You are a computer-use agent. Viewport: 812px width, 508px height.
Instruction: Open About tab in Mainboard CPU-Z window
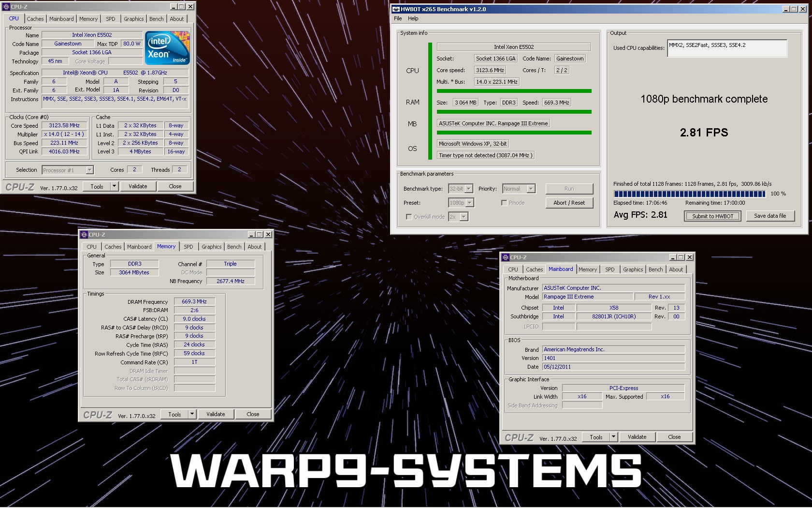[x=676, y=269]
